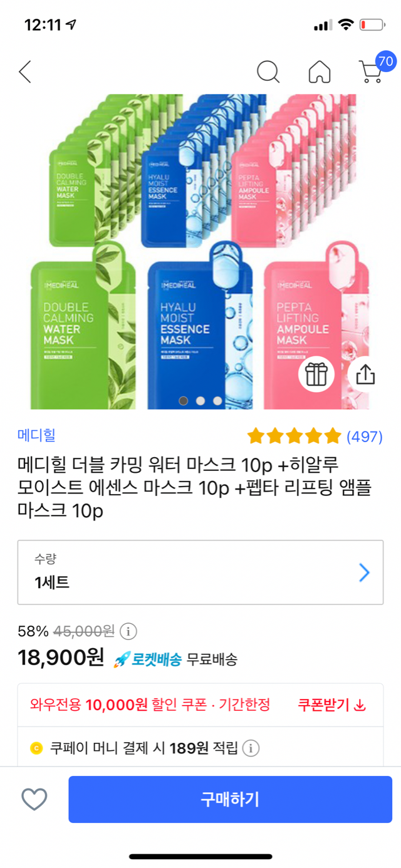Add product to wishlist with heart icon

click(34, 799)
